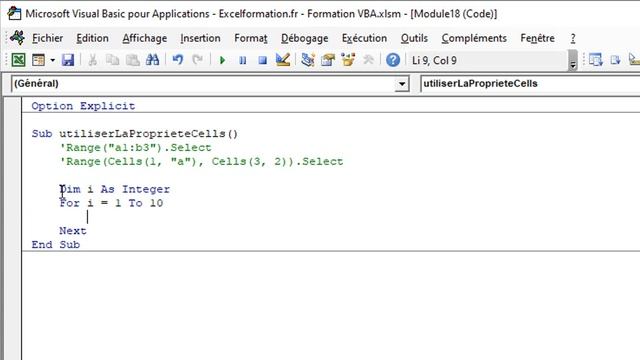
Task: Open Affichage menu
Action: pyautogui.click(x=144, y=38)
